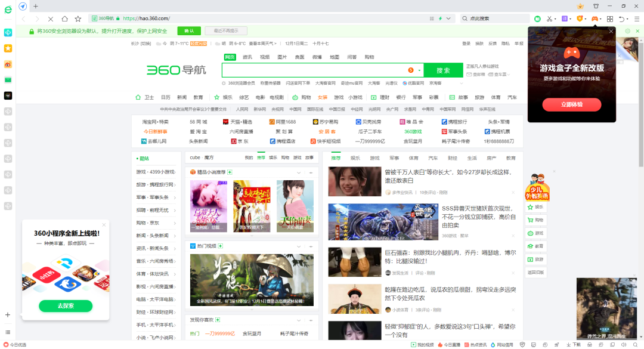Click the green 搜索 button
The height and width of the screenshot is (349, 644).
[x=443, y=70]
